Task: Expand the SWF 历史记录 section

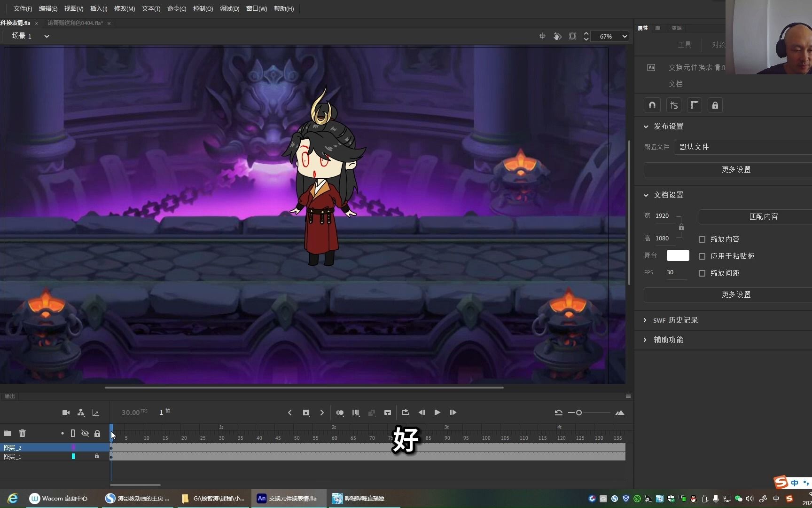Action: point(645,320)
